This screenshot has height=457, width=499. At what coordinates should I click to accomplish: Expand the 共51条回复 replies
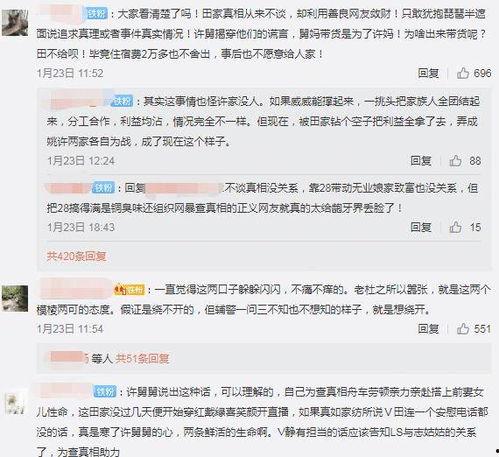(x=142, y=358)
